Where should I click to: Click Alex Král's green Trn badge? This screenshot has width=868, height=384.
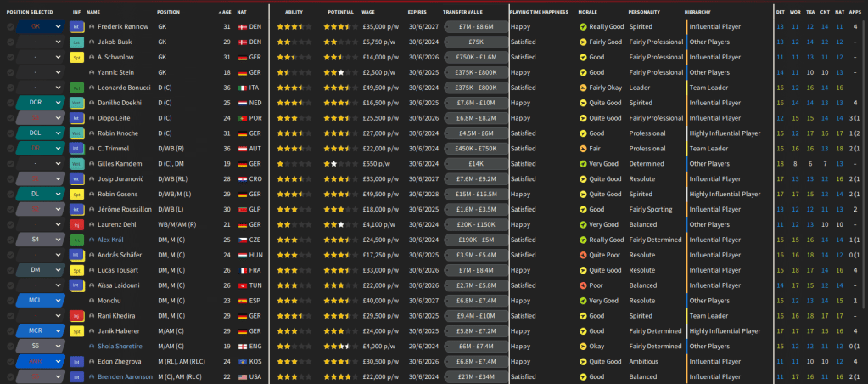tap(76, 240)
